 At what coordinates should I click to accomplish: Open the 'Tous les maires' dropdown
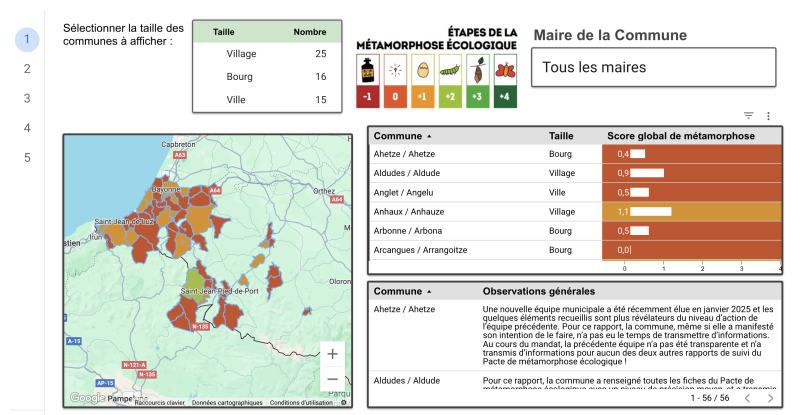(653, 68)
